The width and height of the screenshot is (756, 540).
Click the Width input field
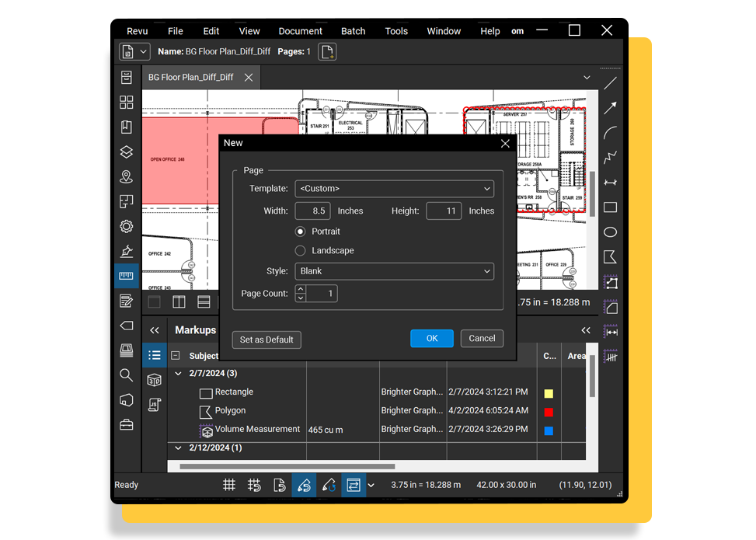click(313, 211)
